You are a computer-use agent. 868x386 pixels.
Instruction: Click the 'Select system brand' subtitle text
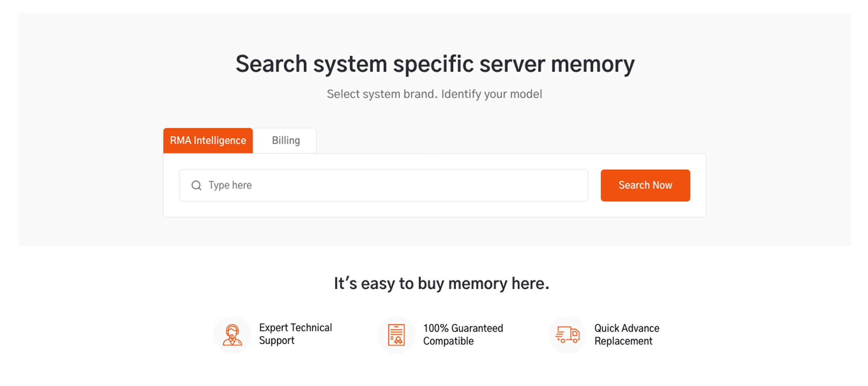click(x=434, y=94)
